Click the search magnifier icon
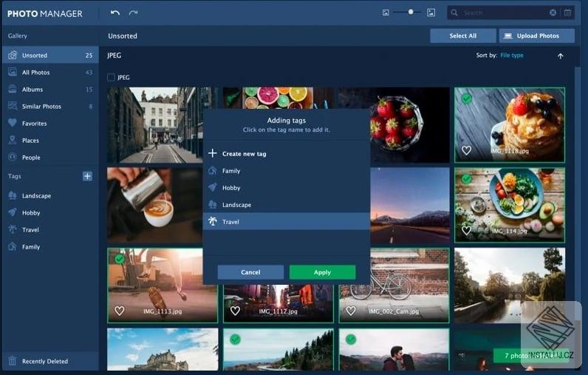588x375 pixels. [454, 13]
